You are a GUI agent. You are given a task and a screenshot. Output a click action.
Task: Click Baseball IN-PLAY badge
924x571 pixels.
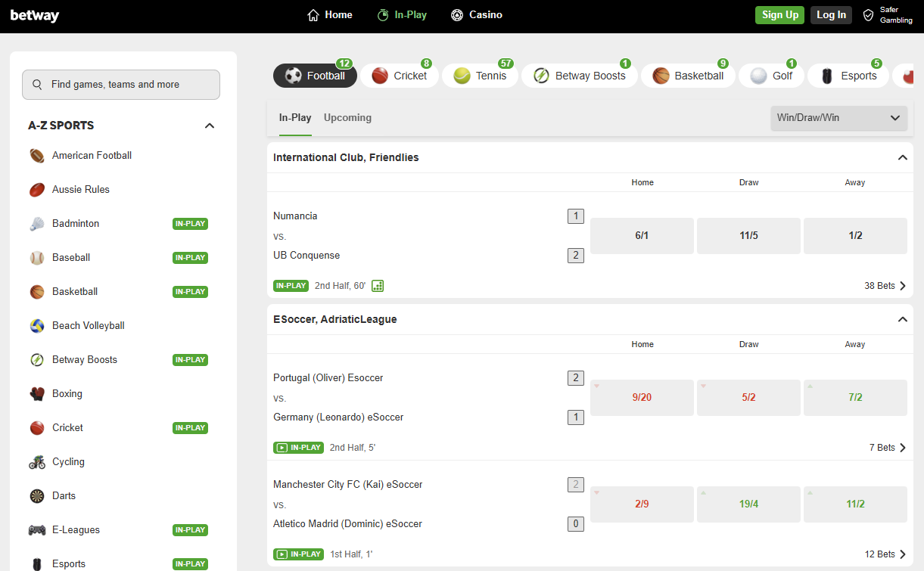click(190, 258)
